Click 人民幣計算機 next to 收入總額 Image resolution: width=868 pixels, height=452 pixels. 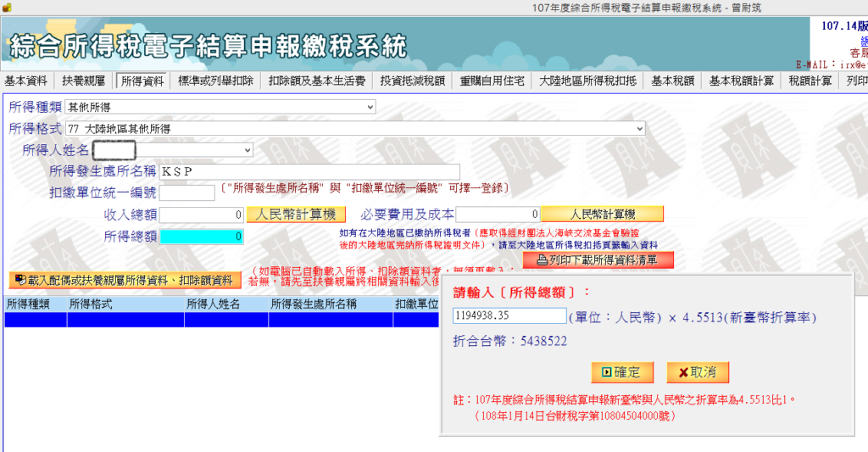296,215
